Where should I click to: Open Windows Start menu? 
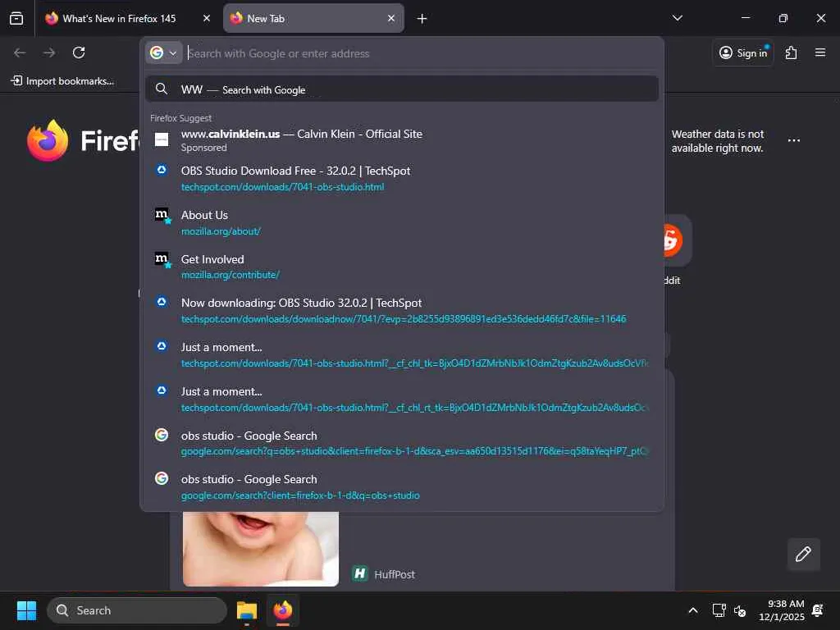26,610
